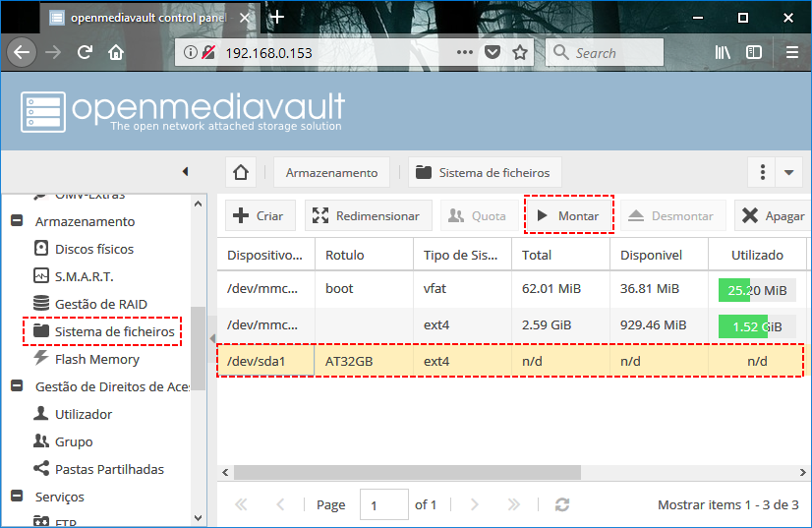The image size is (812, 528).
Task: Sort by the Total column header
Action: pyautogui.click(x=561, y=255)
